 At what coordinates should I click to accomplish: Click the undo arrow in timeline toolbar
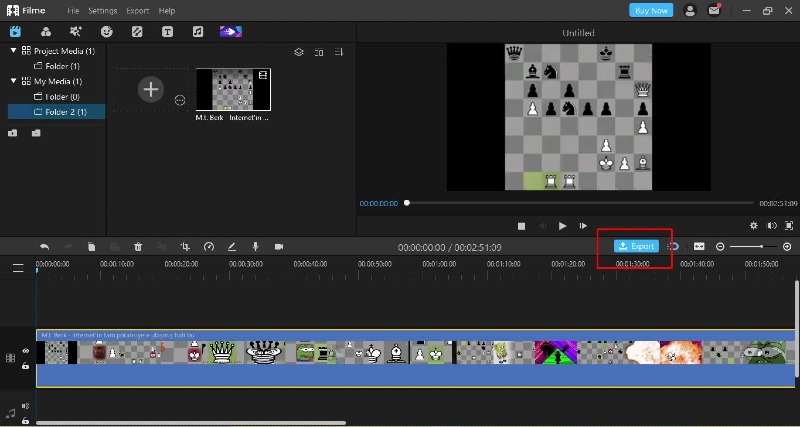[x=45, y=247]
